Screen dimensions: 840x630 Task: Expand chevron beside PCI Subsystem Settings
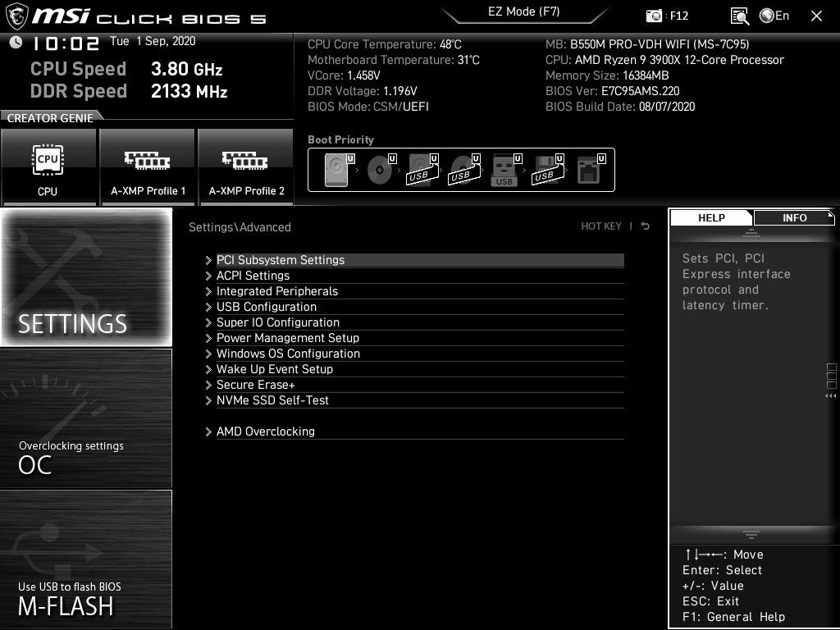tap(208, 260)
